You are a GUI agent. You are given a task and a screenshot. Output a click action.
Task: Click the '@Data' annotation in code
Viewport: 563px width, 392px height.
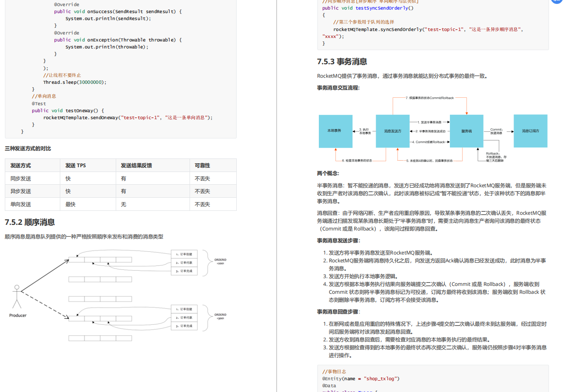pyautogui.click(x=329, y=386)
